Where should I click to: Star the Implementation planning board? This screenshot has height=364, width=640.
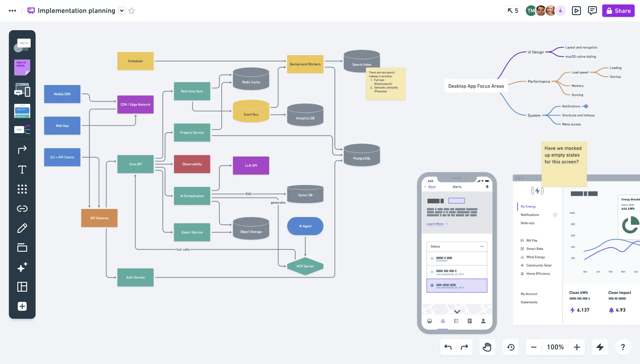coord(132,11)
